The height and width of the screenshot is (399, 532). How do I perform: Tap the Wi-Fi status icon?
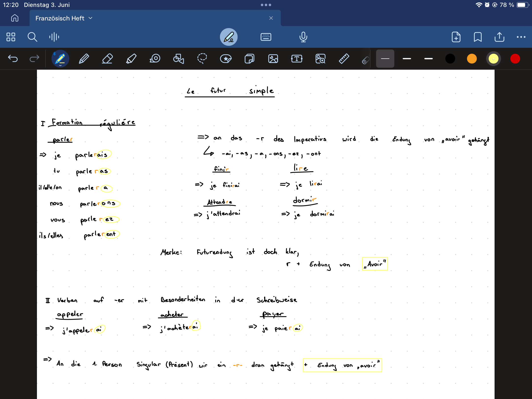[x=479, y=5]
